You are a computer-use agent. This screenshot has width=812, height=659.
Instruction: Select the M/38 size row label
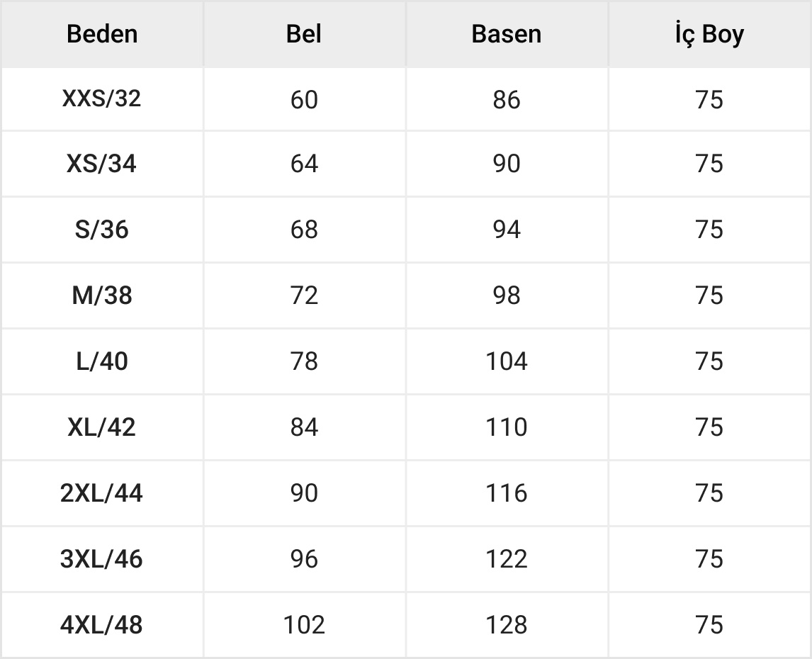tap(102, 295)
